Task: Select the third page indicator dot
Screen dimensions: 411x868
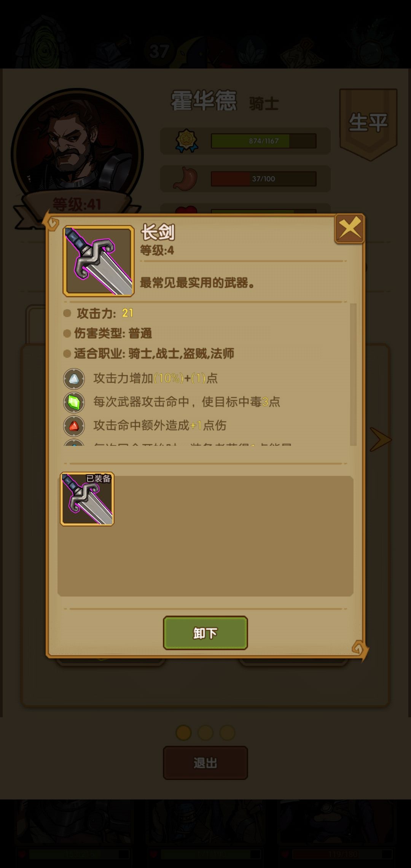Action: tap(228, 732)
